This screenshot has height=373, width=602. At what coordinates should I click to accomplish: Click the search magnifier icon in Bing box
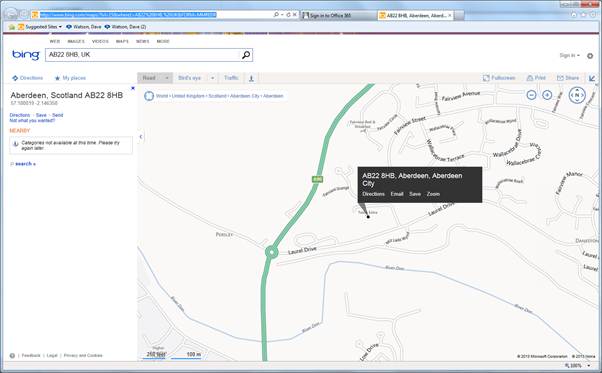[x=246, y=55]
